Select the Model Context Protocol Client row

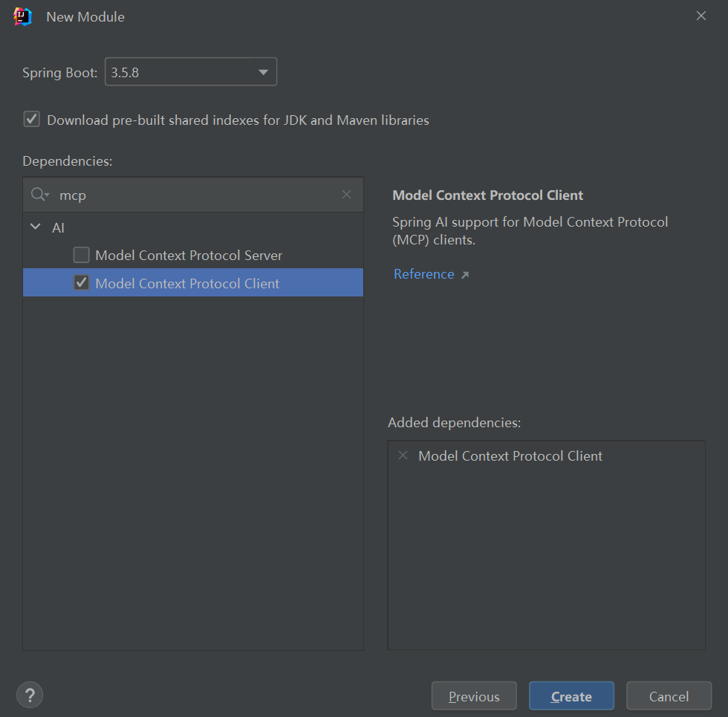pyautogui.click(x=187, y=283)
